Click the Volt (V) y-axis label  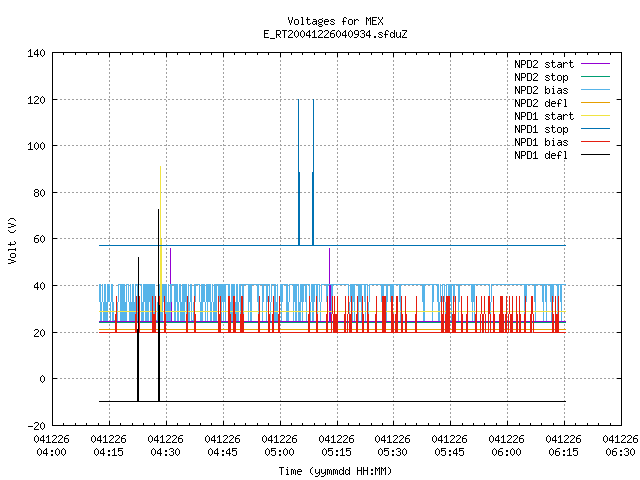click(x=12, y=240)
